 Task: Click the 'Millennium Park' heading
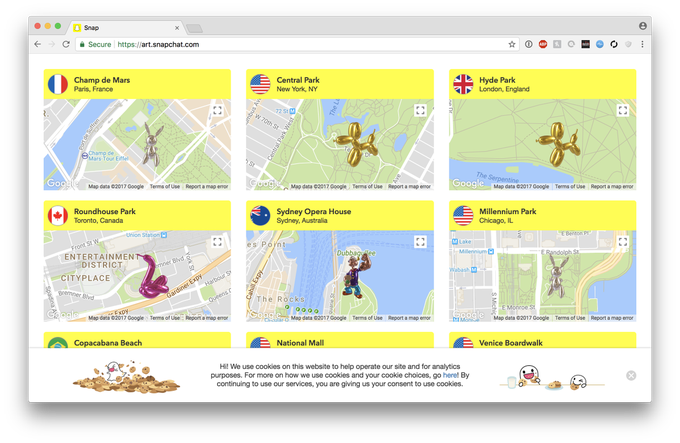(507, 211)
